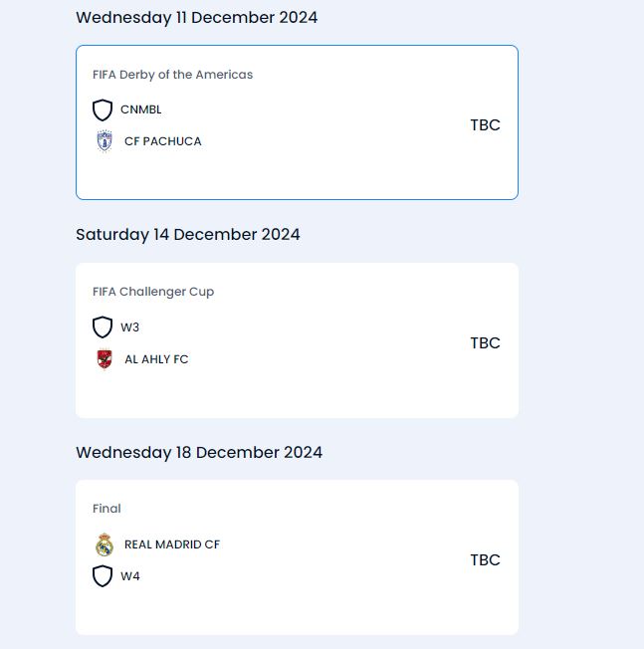Click the Al Ahly FC club crest
The image size is (644, 649).
coord(105,359)
